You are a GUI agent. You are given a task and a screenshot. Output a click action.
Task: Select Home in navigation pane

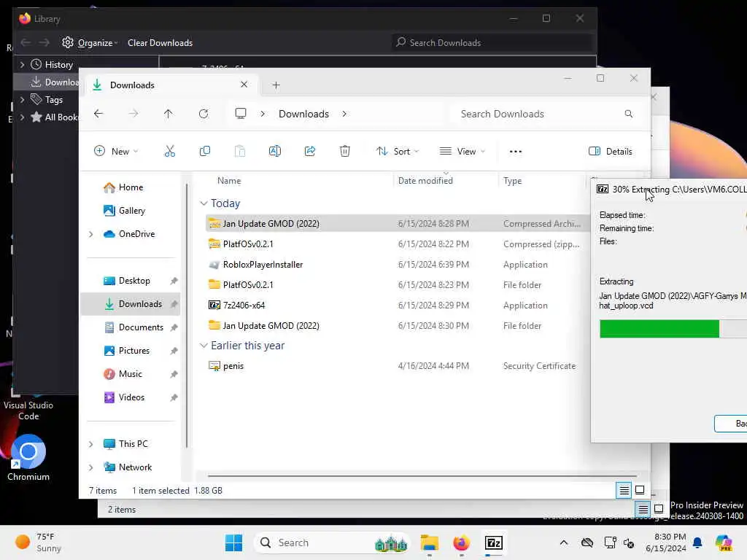(131, 187)
